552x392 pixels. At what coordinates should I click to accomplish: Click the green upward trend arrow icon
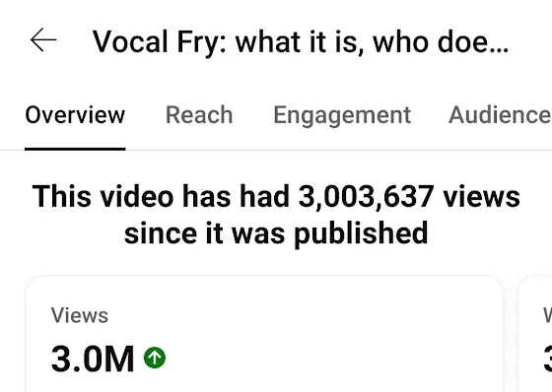point(155,358)
